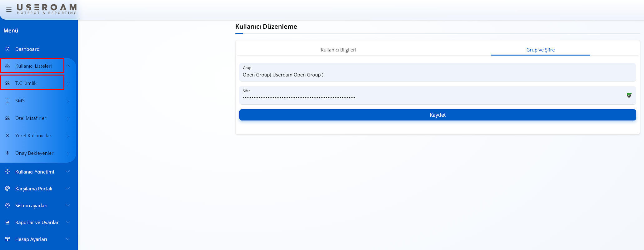This screenshot has width=644, height=250.
Task: Click the Otel Misafirleri people icon
Action: click(7, 118)
